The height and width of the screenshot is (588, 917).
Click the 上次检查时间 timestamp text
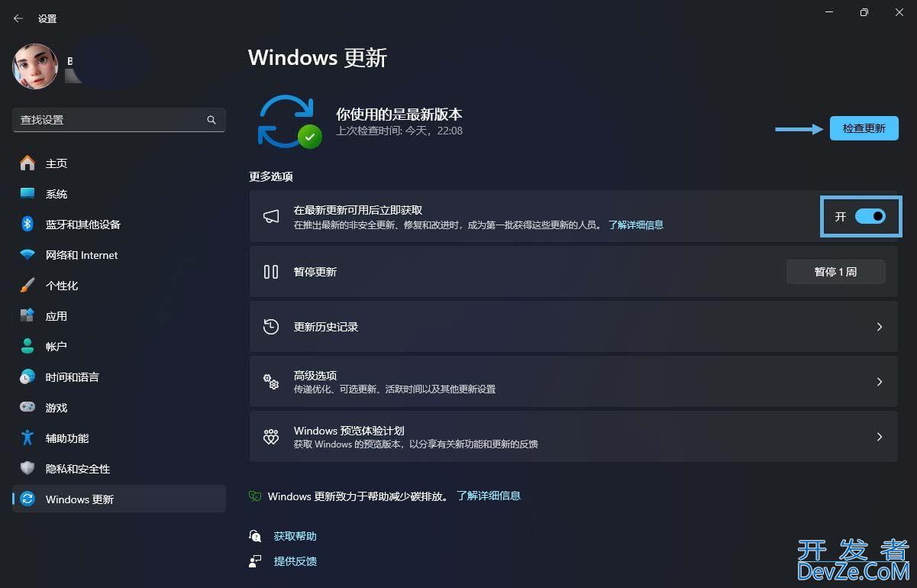tap(399, 131)
